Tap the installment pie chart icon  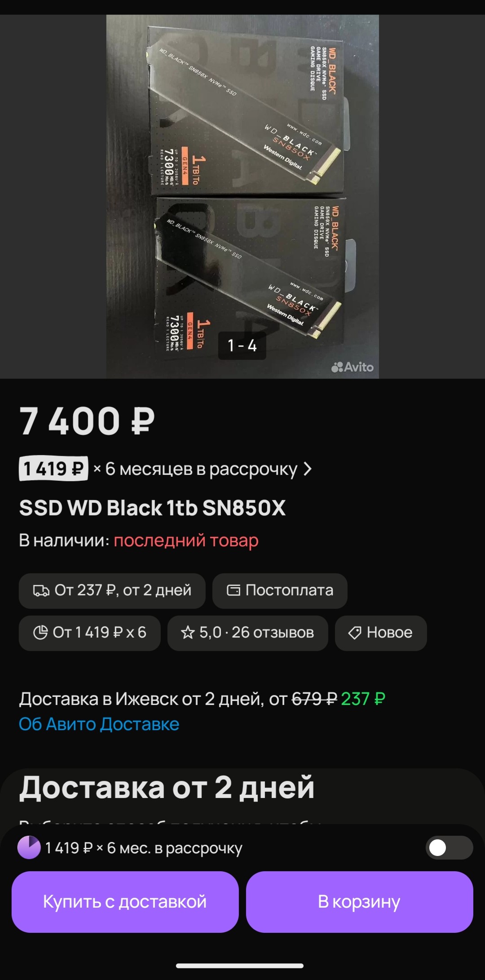[40, 632]
